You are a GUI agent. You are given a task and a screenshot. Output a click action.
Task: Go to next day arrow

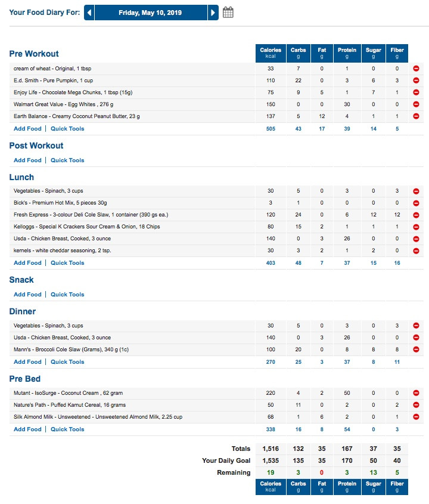(x=213, y=13)
